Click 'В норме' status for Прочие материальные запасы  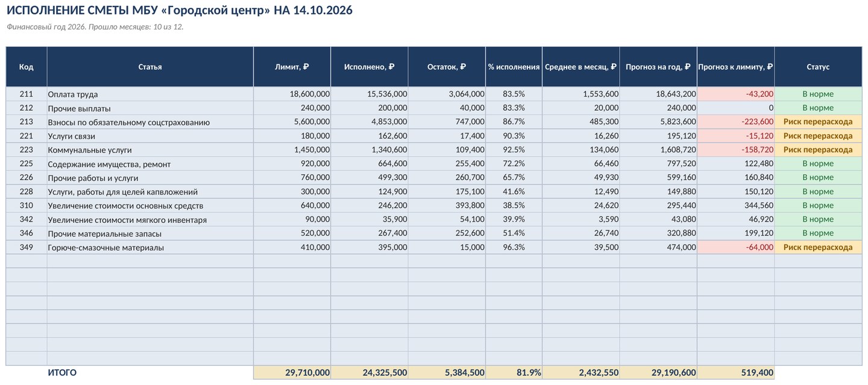818,233
